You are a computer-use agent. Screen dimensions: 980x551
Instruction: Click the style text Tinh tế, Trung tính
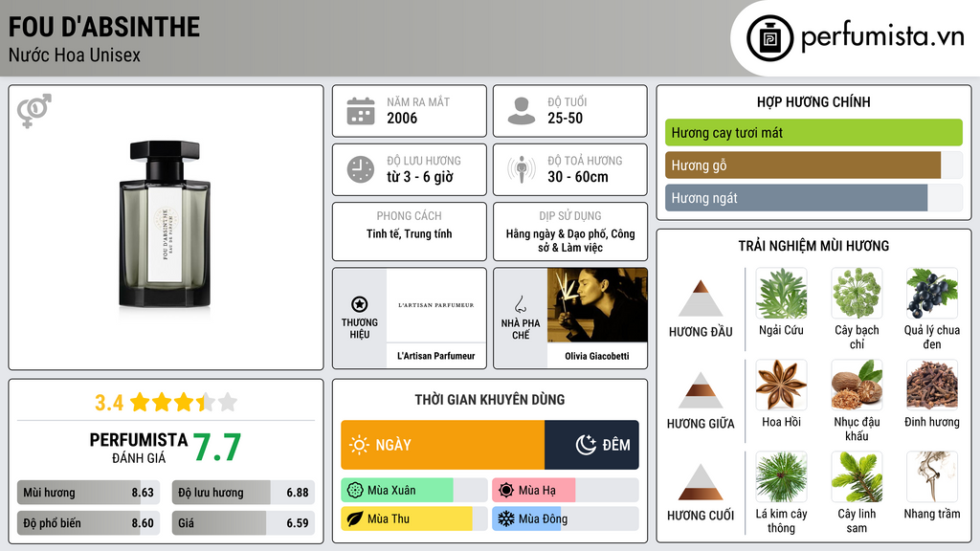(x=410, y=233)
